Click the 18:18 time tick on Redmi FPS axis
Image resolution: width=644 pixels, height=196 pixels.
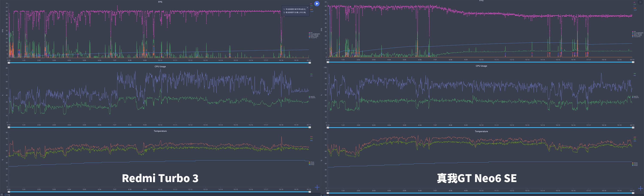click(281, 60)
